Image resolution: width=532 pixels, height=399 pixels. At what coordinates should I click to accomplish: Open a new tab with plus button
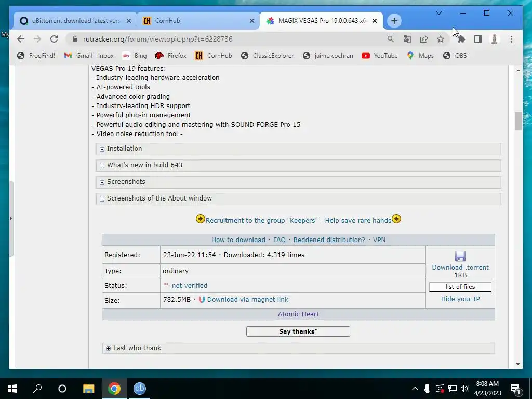394,21
